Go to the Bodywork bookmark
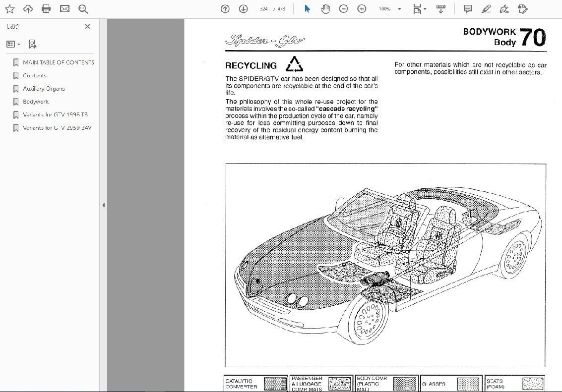The width and height of the screenshot is (562, 392). tap(36, 102)
